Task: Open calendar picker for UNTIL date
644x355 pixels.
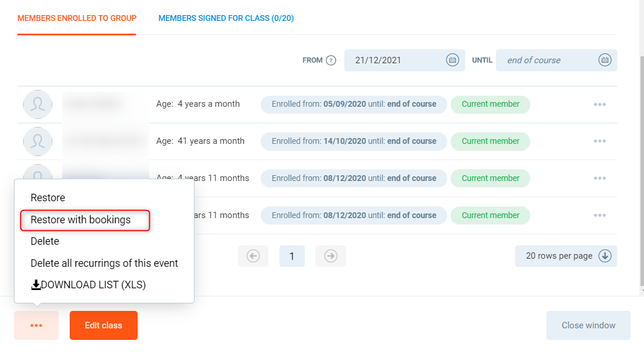Action: [605, 60]
